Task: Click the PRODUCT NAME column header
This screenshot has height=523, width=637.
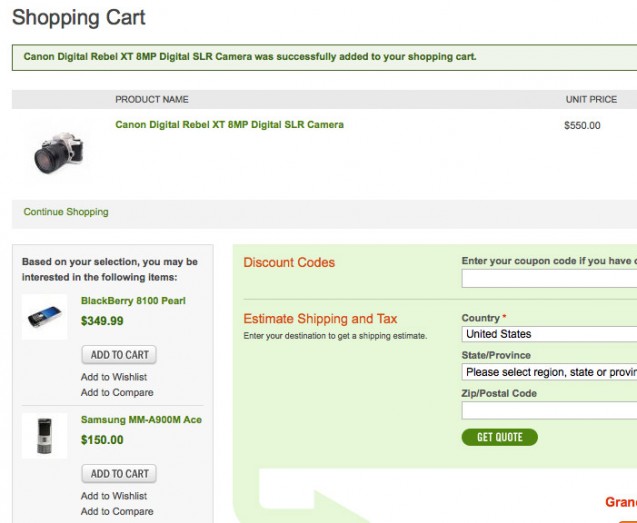Action: point(152,100)
